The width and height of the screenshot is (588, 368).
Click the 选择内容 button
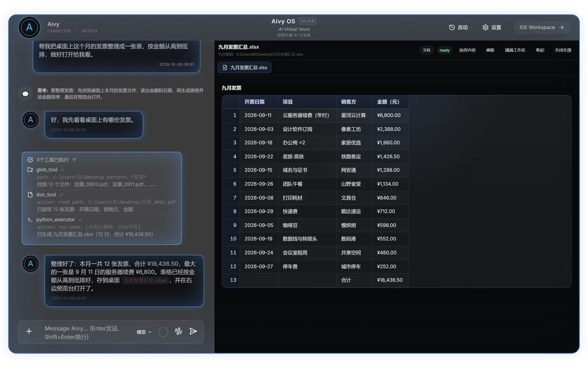coord(467,50)
